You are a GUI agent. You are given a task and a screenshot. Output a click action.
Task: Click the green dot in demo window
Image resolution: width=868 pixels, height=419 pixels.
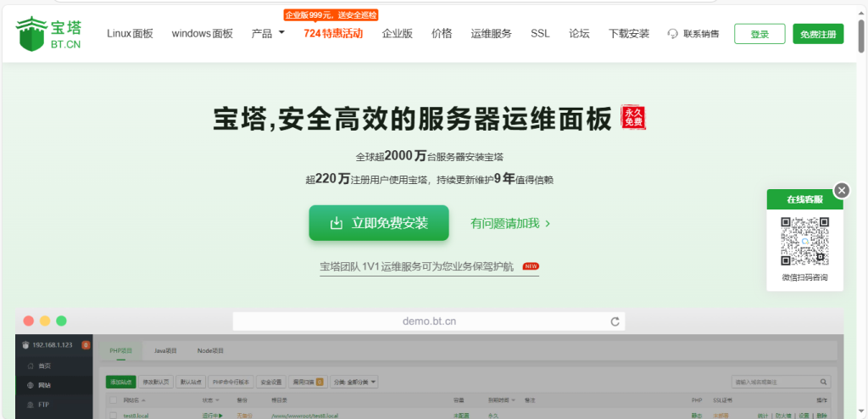61,321
